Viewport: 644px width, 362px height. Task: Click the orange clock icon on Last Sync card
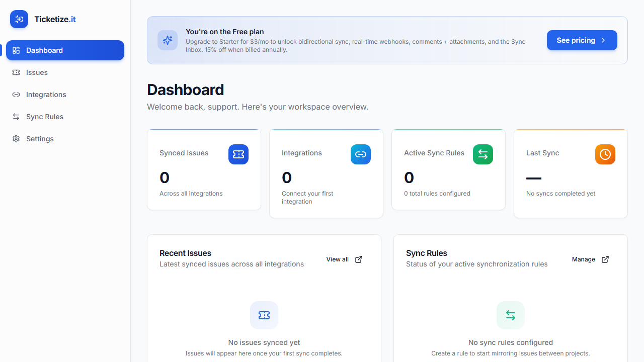pos(605,154)
